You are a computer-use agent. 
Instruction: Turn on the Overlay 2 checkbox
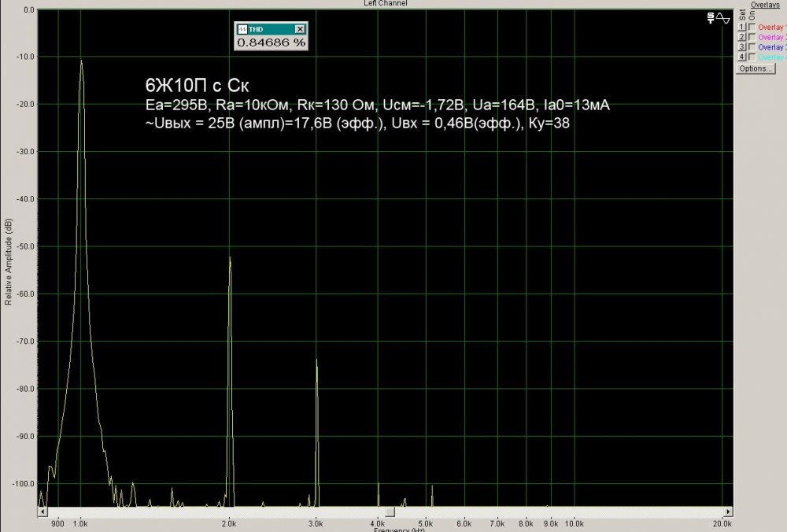(752, 37)
